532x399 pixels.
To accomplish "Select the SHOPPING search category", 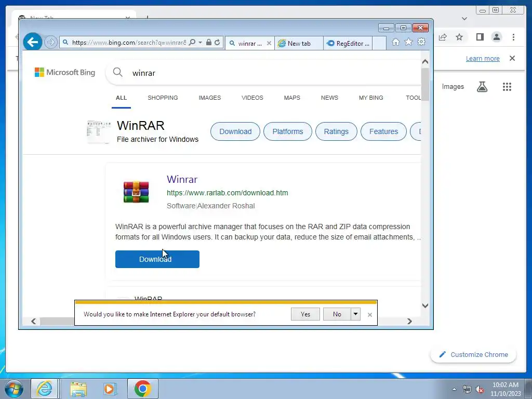I will (x=163, y=98).
